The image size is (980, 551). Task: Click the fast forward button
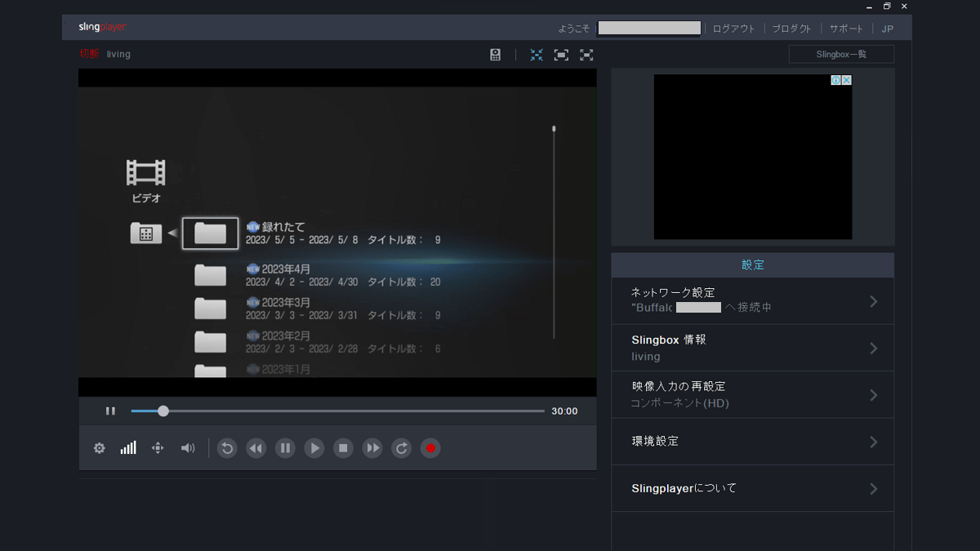pyautogui.click(x=372, y=448)
